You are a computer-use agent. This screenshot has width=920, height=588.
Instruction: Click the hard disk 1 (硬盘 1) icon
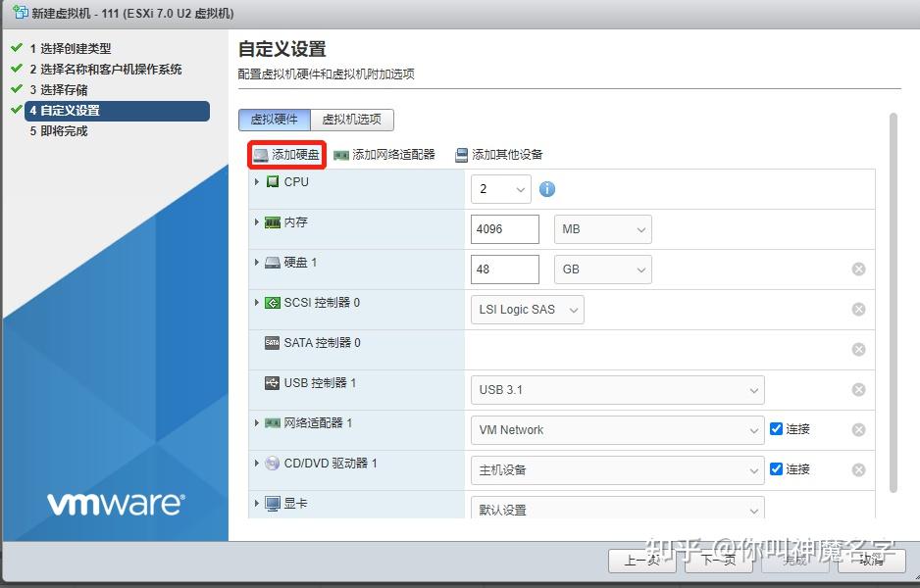tap(273, 262)
